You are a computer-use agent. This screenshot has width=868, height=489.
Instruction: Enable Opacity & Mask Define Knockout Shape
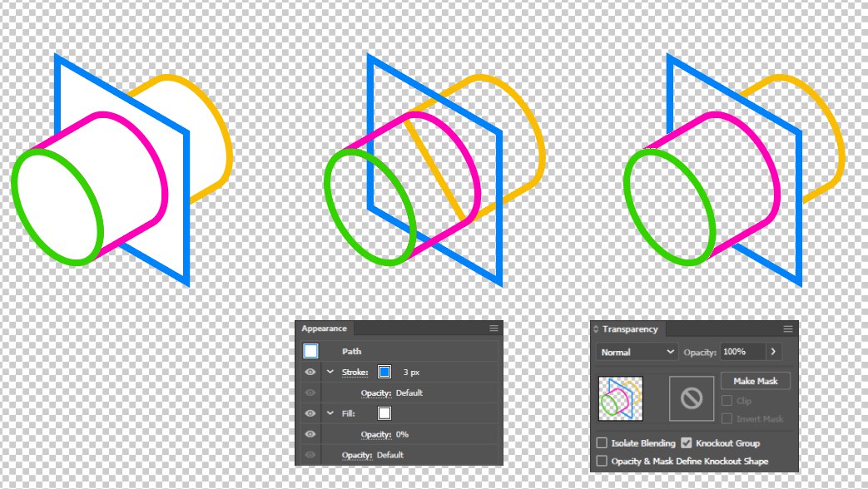[x=602, y=461]
